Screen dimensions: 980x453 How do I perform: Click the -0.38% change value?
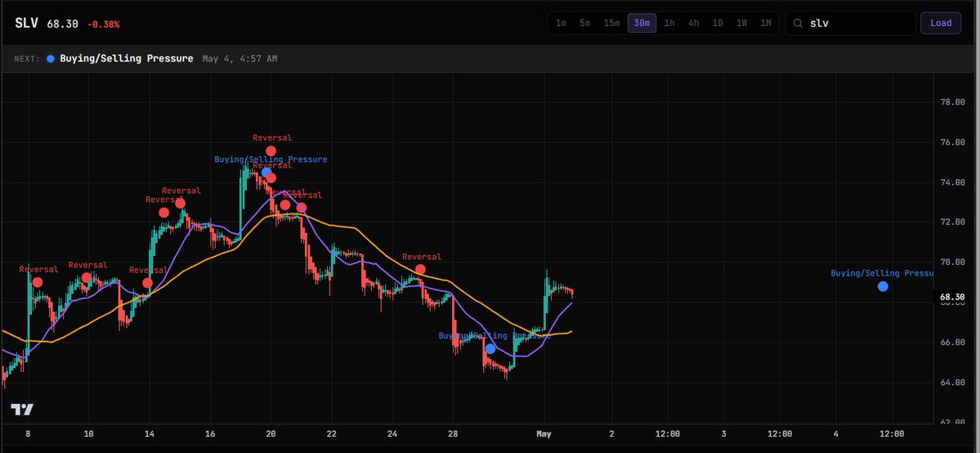(103, 25)
